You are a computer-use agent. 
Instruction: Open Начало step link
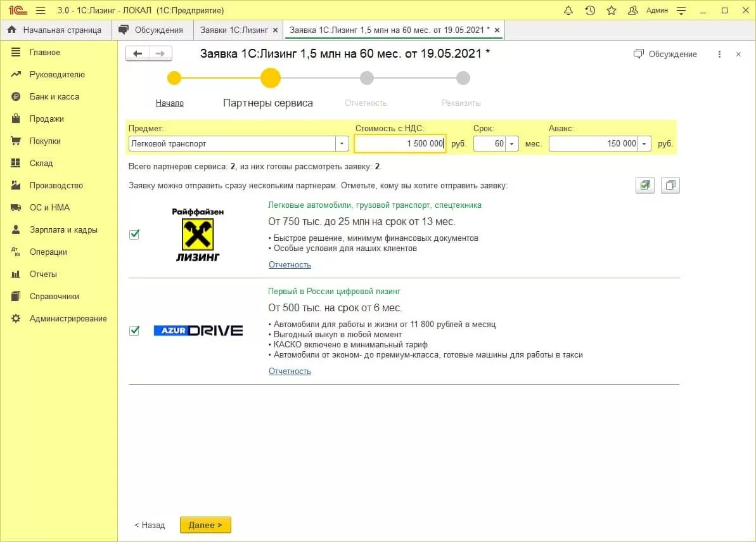point(170,103)
